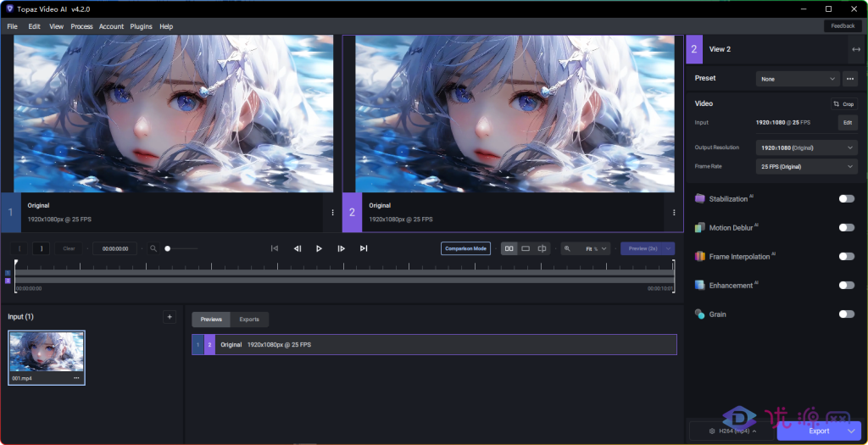Expand the Preview duration dropdown arrow
868x445 pixels.
click(x=670, y=248)
